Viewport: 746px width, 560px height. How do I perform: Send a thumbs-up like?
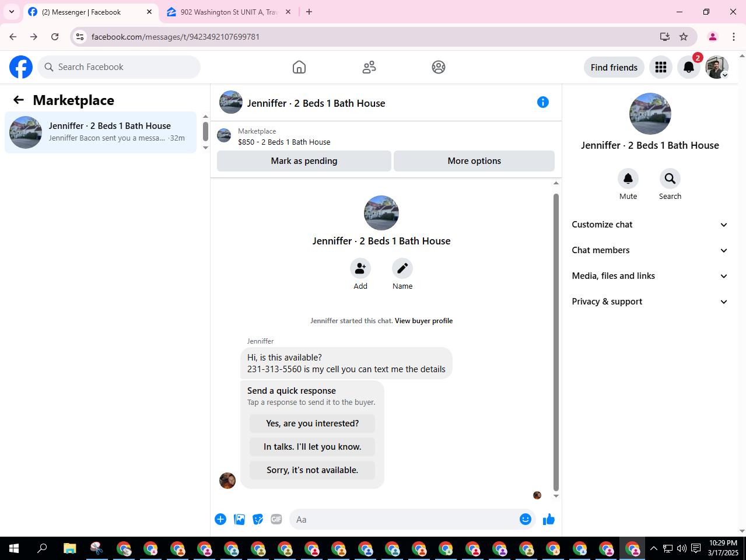coord(549,519)
